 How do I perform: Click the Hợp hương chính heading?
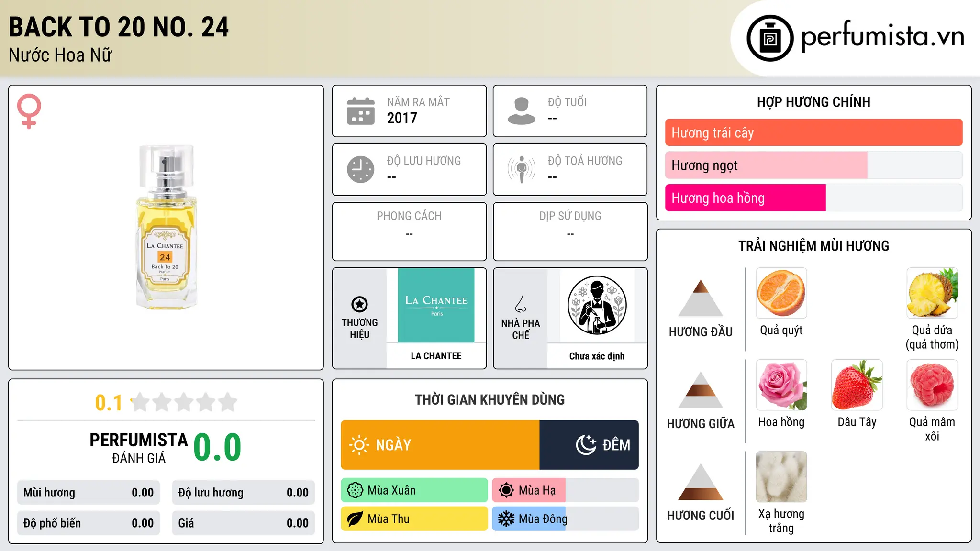coord(813,102)
